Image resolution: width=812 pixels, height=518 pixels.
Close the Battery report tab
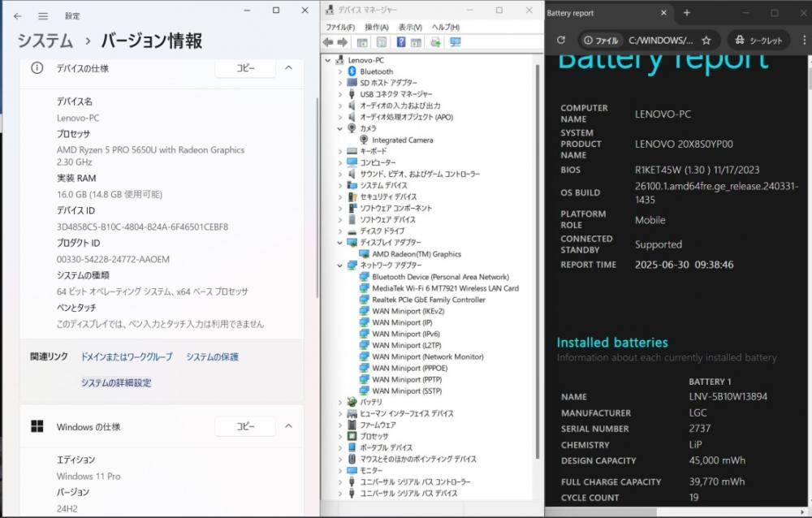[x=664, y=13]
